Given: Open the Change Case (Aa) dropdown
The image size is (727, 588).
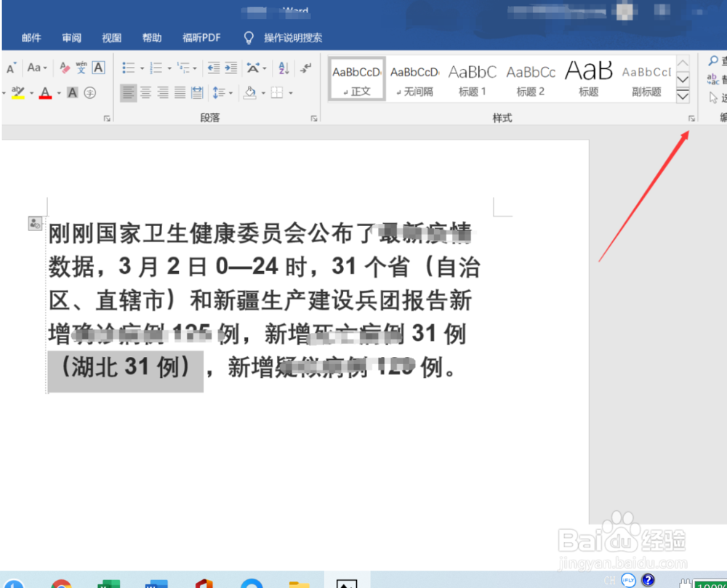Looking at the screenshot, I should [x=36, y=68].
